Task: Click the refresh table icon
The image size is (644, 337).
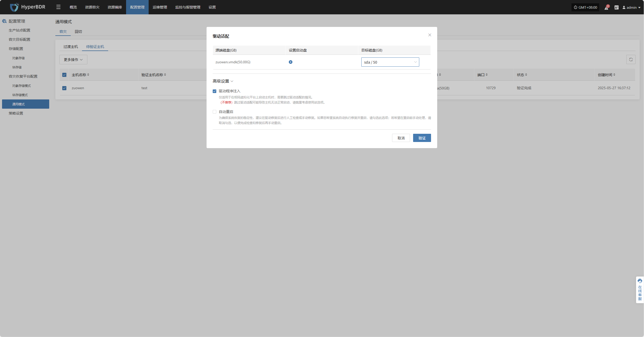Action: coord(631,59)
